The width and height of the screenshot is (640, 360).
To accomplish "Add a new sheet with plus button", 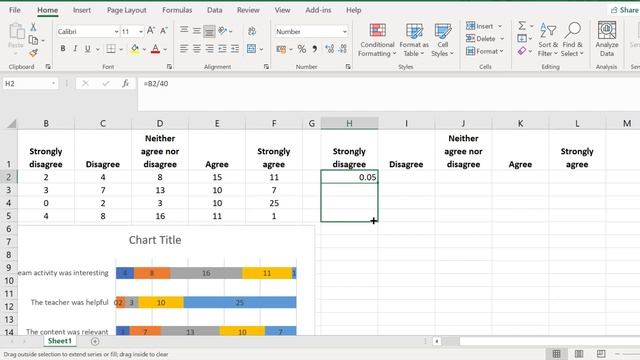I will click(95, 341).
